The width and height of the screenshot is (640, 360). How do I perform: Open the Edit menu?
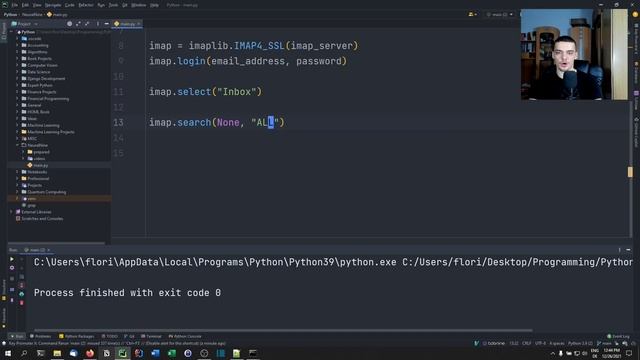click(x=25, y=5)
